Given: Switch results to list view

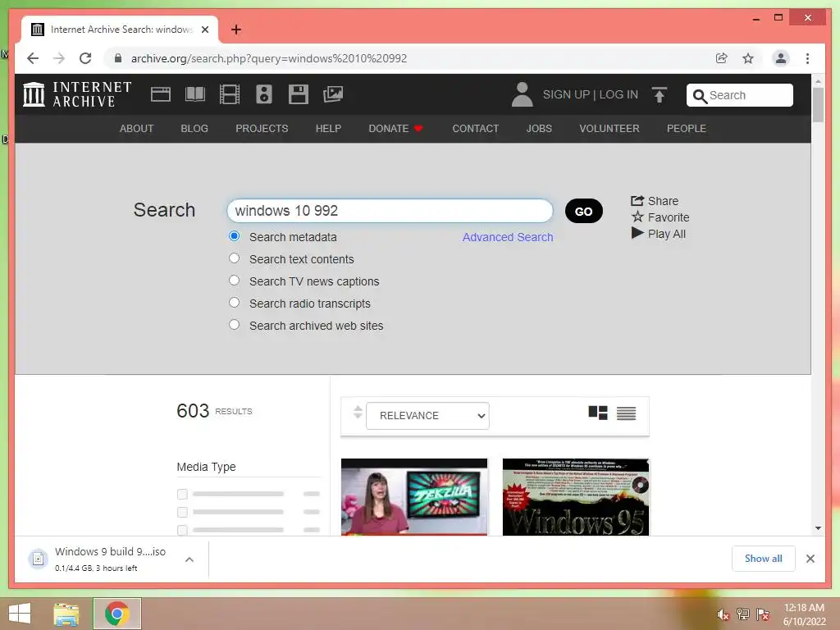Looking at the screenshot, I should tap(626, 413).
